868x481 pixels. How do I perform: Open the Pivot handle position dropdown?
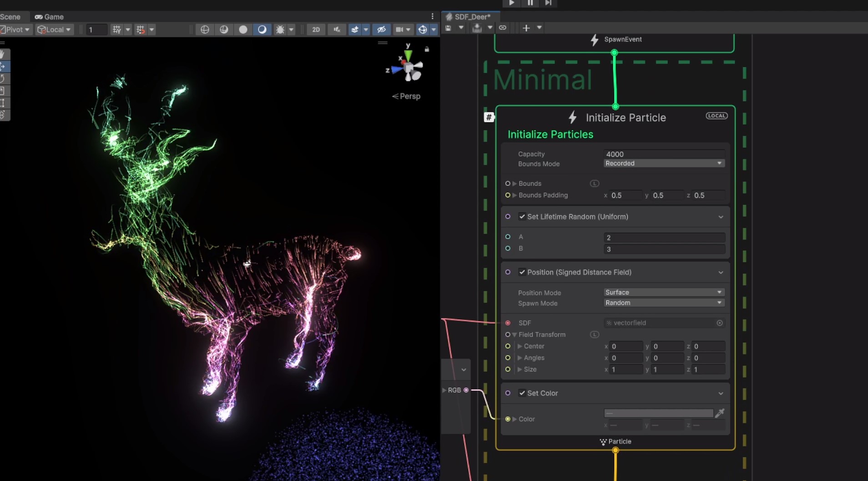click(15, 30)
